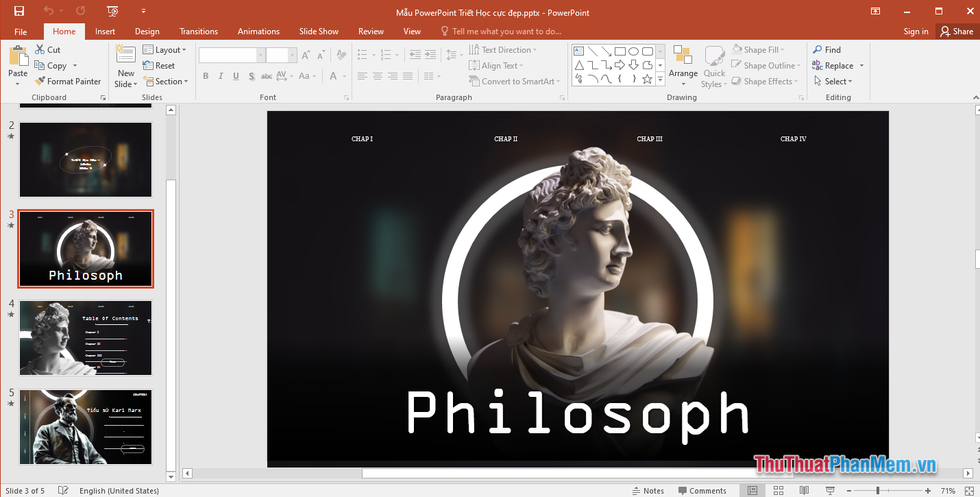Open the Design ribbon tab

point(147,31)
